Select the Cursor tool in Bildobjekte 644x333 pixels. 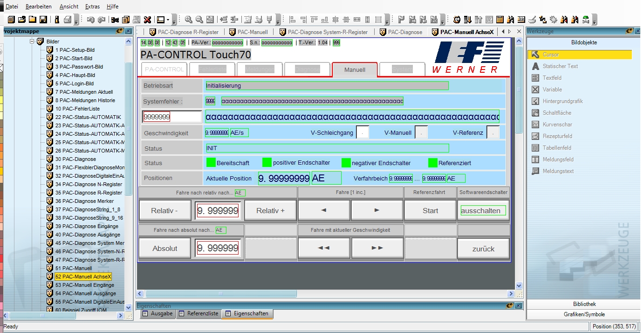(550, 55)
